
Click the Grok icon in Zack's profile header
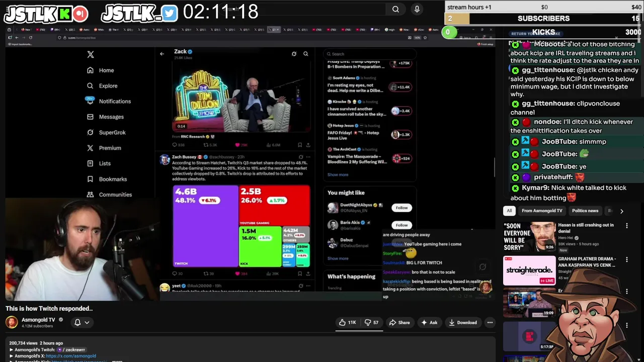[x=294, y=54]
